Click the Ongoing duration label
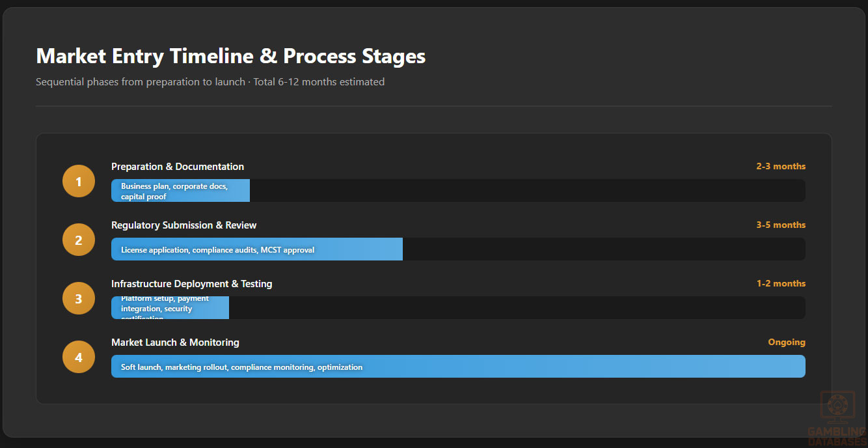 click(x=786, y=343)
